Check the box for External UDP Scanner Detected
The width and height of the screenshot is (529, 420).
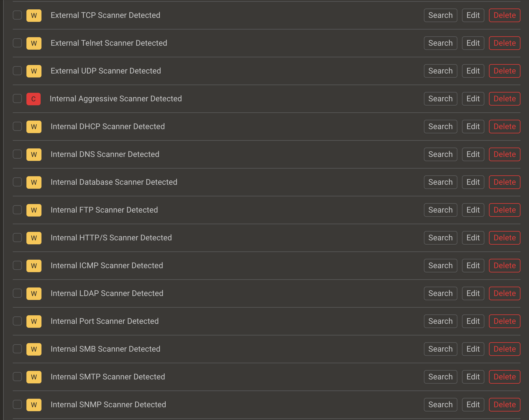pos(17,71)
